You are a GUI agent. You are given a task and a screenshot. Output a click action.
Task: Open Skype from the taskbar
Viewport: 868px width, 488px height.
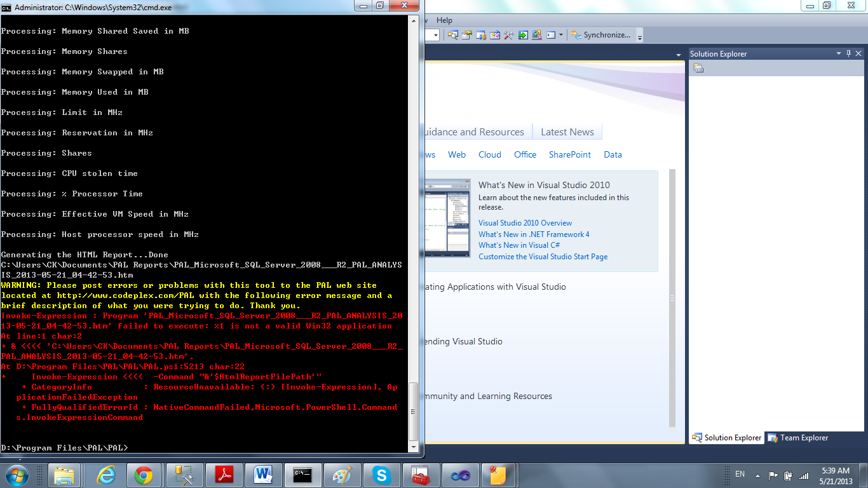[x=381, y=475]
